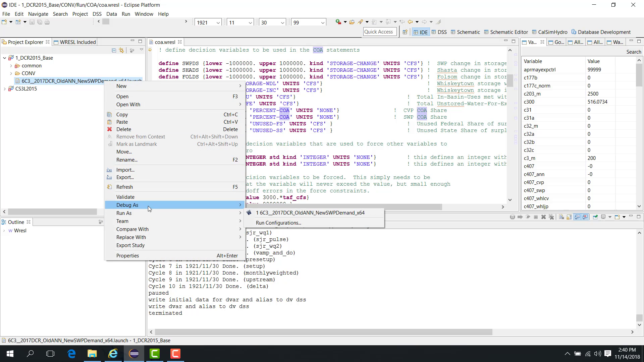Click Remove All Terminated Launches icon

pyautogui.click(x=551, y=217)
